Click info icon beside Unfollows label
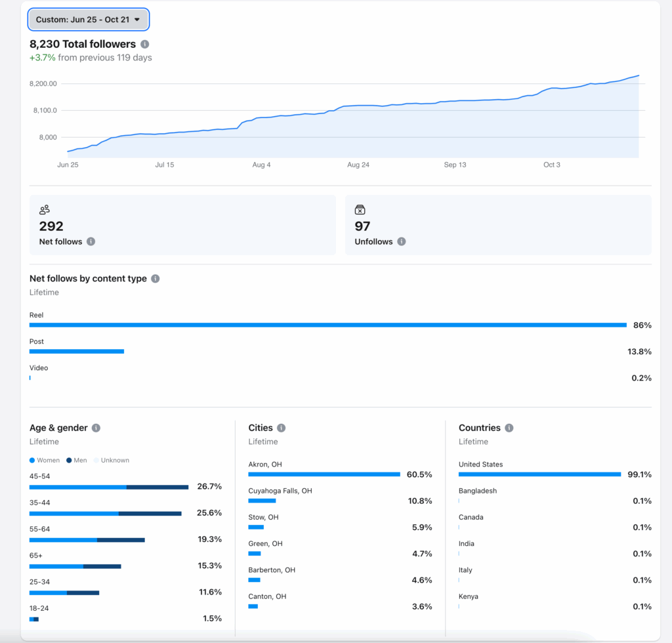The image size is (672, 643). [402, 241]
